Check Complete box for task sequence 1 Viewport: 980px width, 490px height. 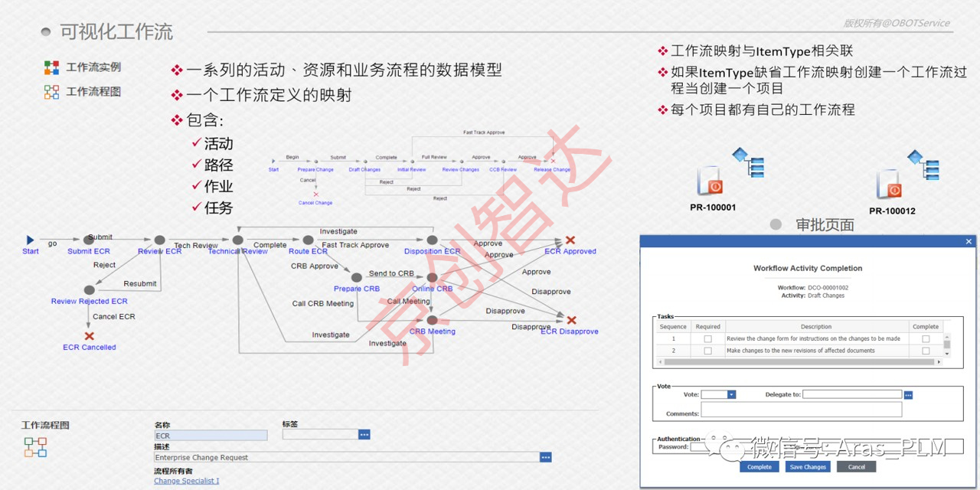[926, 338]
